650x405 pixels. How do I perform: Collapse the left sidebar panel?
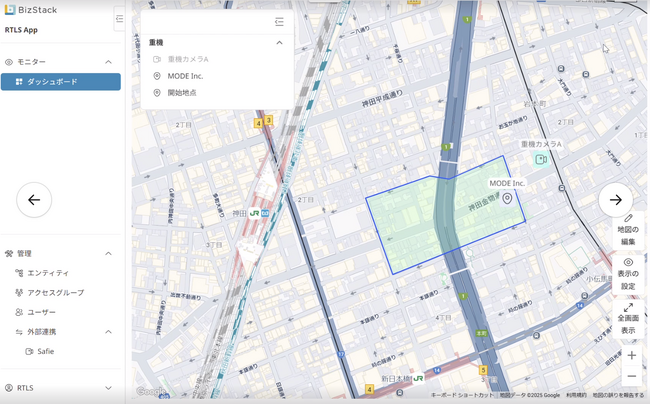click(x=119, y=19)
